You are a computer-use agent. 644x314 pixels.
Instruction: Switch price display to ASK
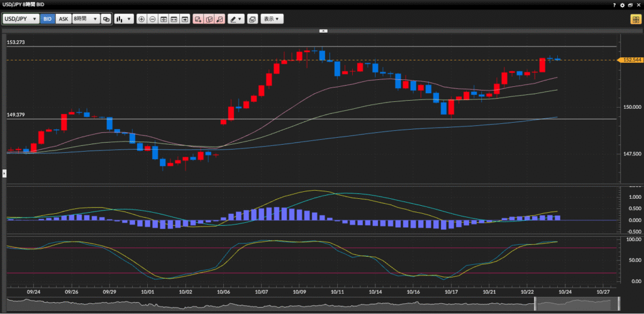tap(63, 20)
